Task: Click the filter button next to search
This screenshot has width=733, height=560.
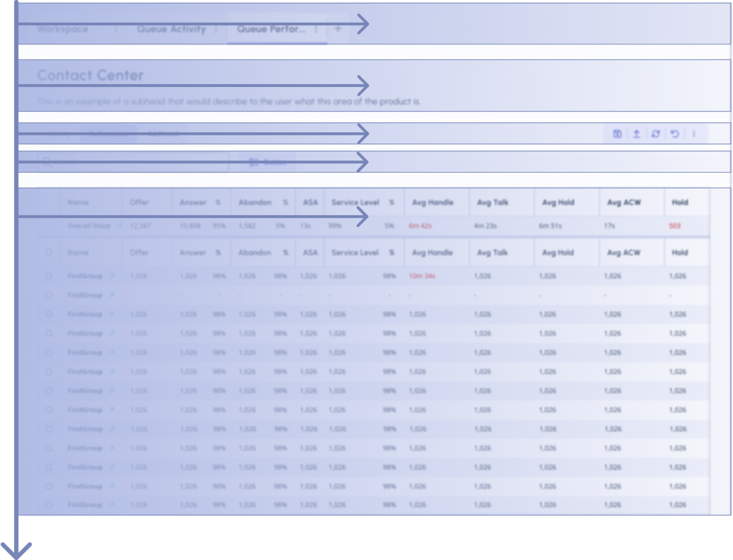Action: 268,162
